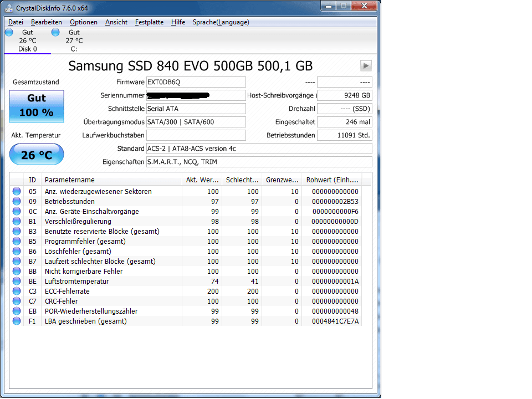Click raw value 00000000001A
Image resolution: width=532 pixels, height=399 pixels.
[x=335, y=282]
